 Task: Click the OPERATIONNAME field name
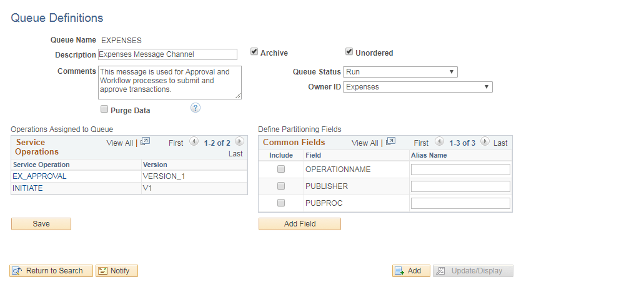[x=338, y=170]
